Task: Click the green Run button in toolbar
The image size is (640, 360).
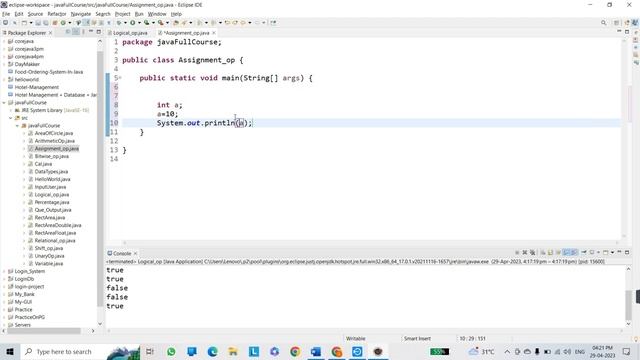Action: click(x=133, y=23)
